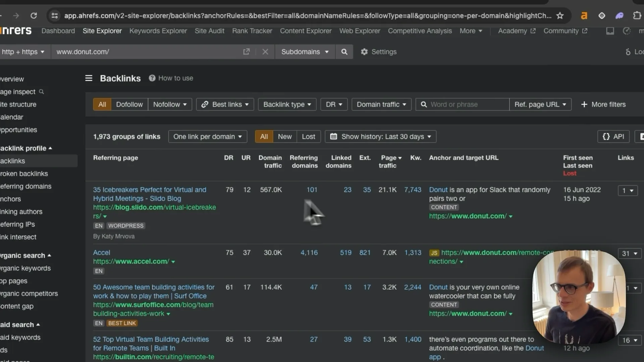This screenshot has width=644, height=362.
Task: Click the site info icon in the address bar
Action: click(55, 15)
